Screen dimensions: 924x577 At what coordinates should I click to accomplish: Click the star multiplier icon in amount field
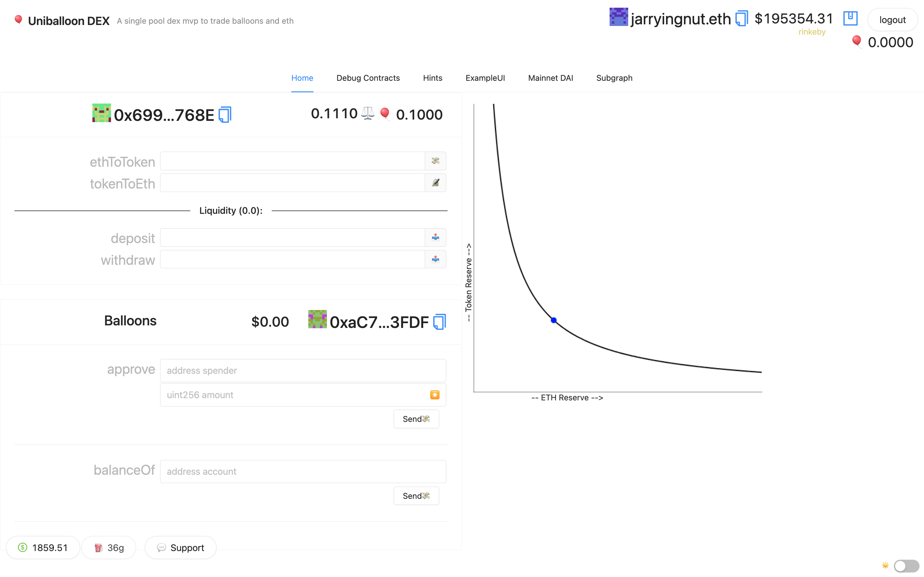434,395
